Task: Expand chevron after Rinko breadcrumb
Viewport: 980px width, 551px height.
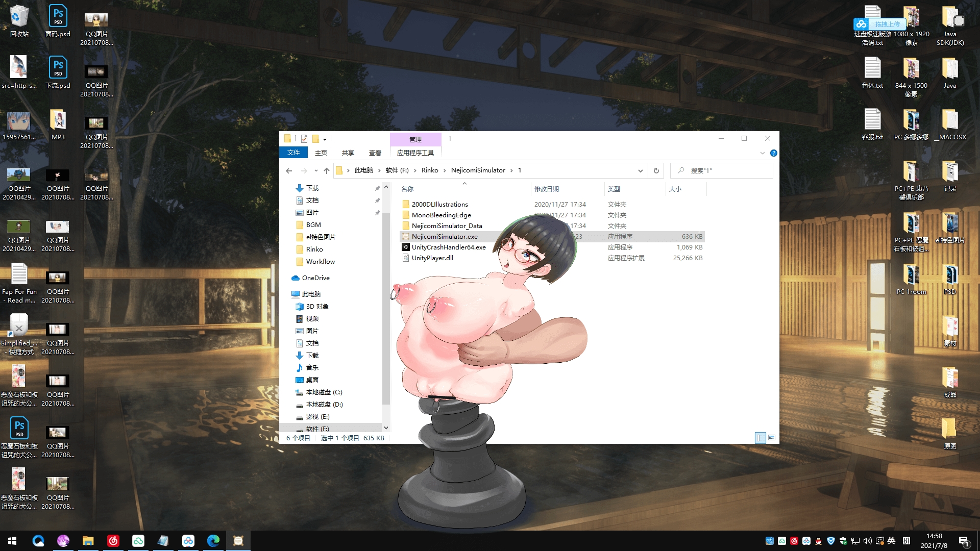Action: click(x=445, y=170)
